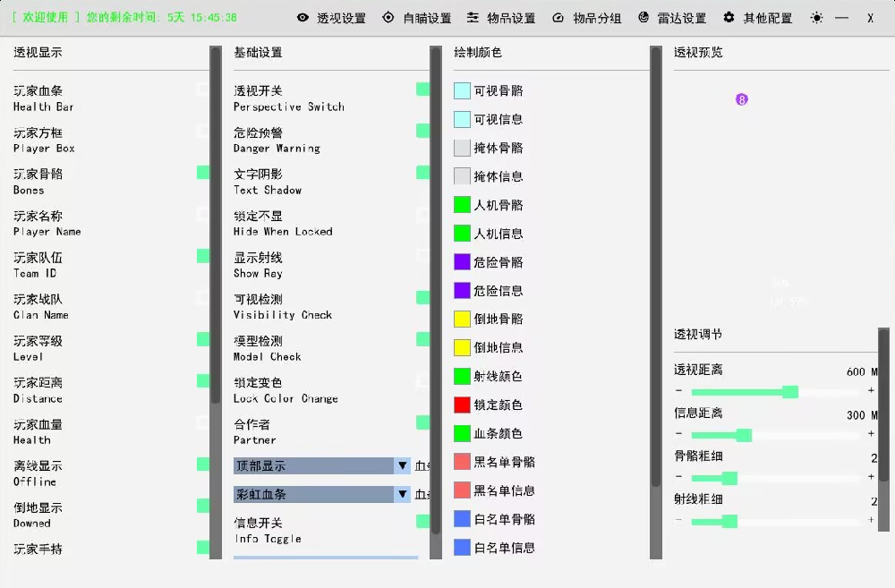
Task: Disable the 离线显示 Offline toggle
Action: pyautogui.click(x=203, y=464)
